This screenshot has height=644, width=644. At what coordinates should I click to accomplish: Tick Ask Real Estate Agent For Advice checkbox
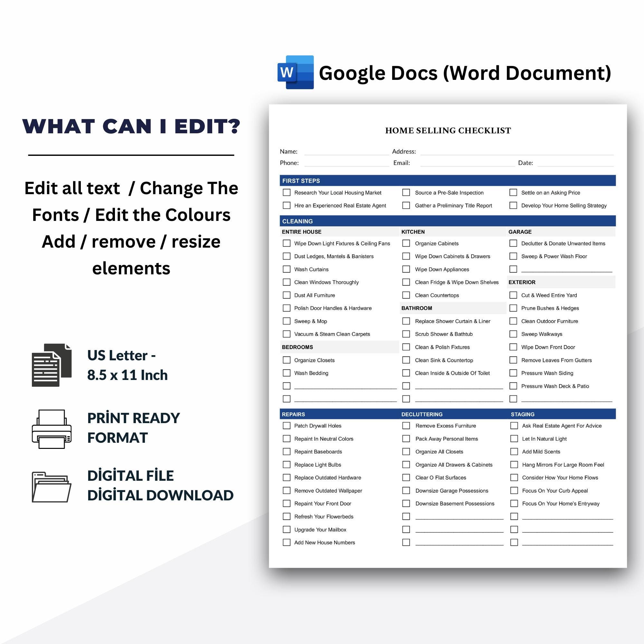pos(514,426)
